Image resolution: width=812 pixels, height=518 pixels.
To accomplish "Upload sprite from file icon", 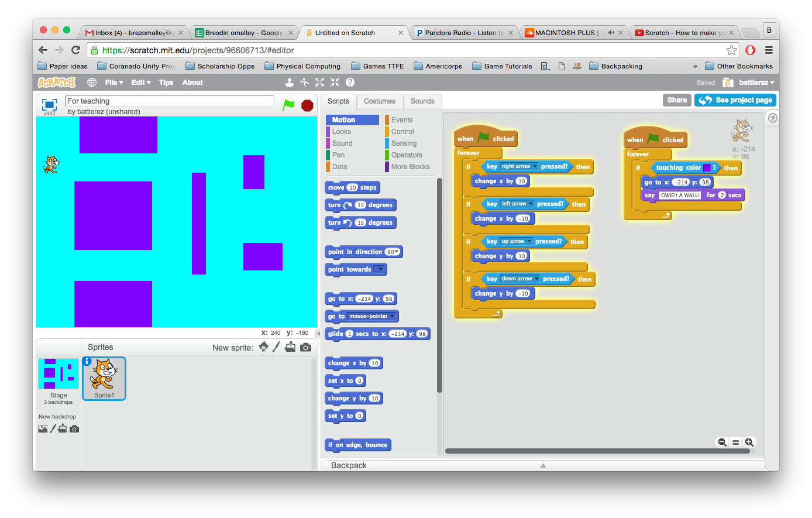I will point(290,347).
